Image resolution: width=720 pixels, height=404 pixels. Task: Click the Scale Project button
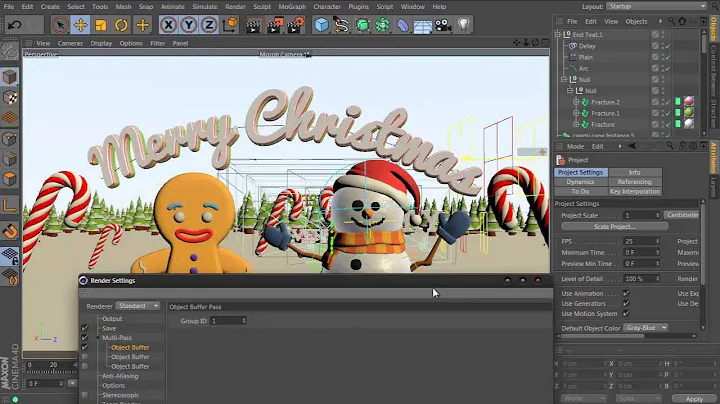614,226
